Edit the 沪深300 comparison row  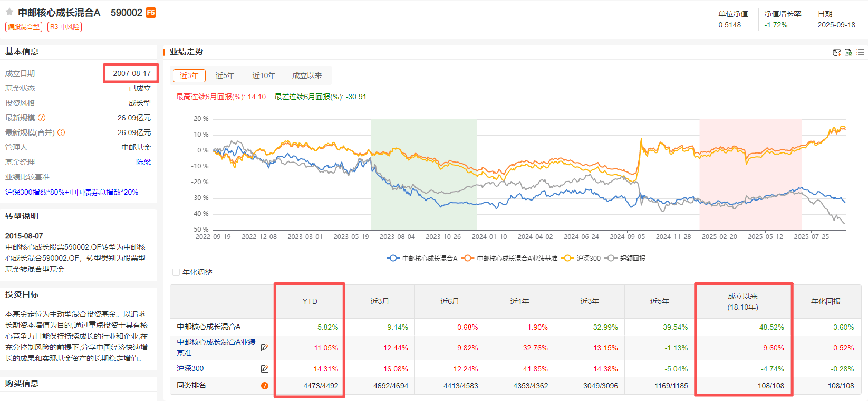coord(265,369)
